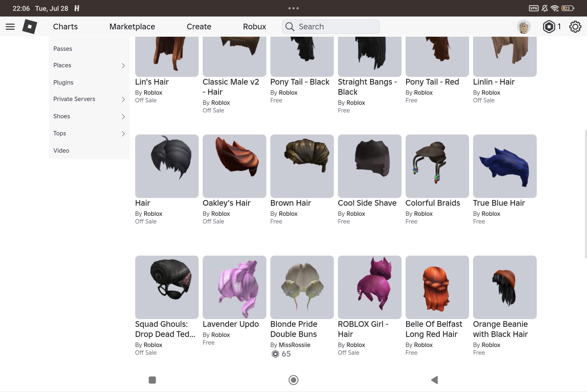The height and width of the screenshot is (392, 587).
Task: Open Pony Tail - Black title
Action: 300,82
